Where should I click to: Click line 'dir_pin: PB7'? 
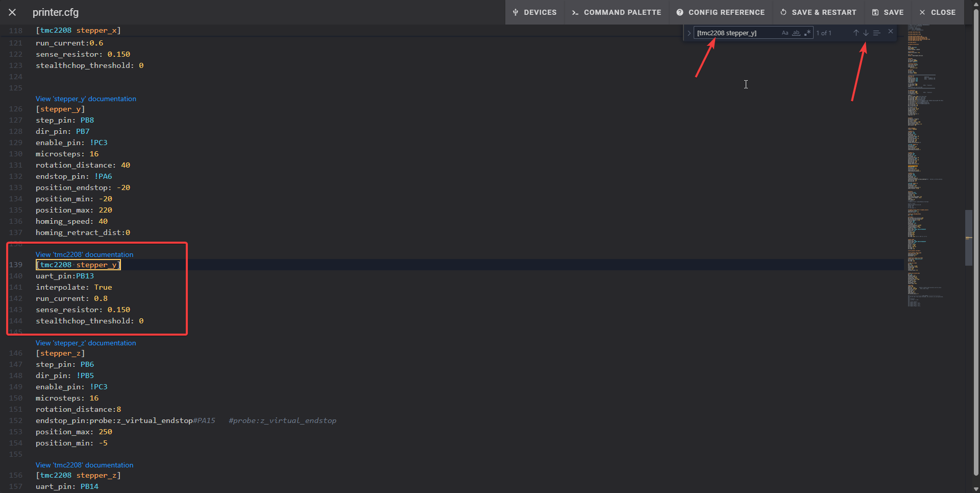pyautogui.click(x=62, y=131)
